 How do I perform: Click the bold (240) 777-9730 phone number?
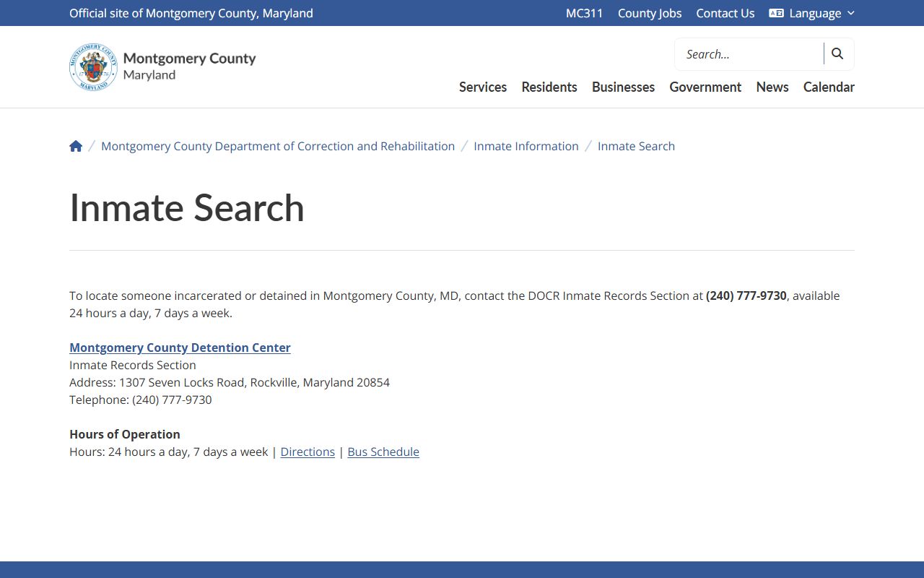click(746, 296)
